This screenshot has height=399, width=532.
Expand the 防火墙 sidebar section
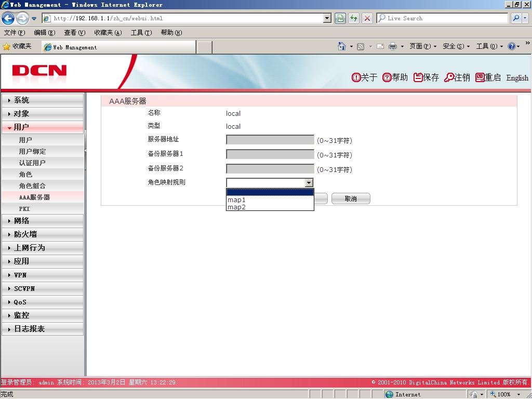(x=43, y=234)
